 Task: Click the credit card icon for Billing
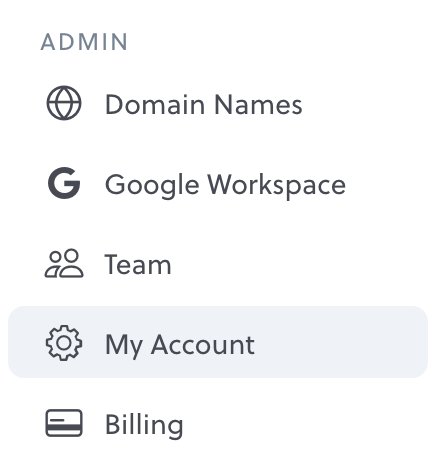[x=64, y=423]
